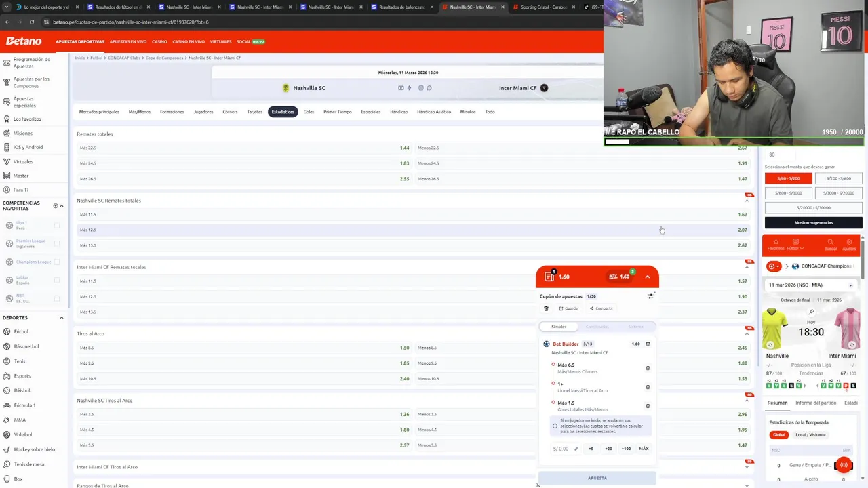Delete the Más 6.5 córners selection
Screen dimensions: 868x488
tap(648, 368)
